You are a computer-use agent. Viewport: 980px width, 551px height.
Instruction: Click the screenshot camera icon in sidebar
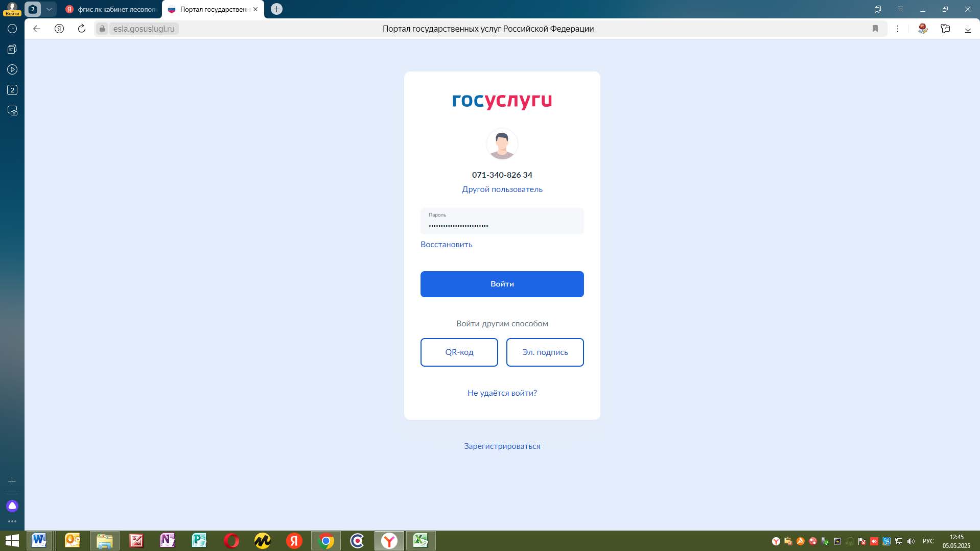point(12,111)
